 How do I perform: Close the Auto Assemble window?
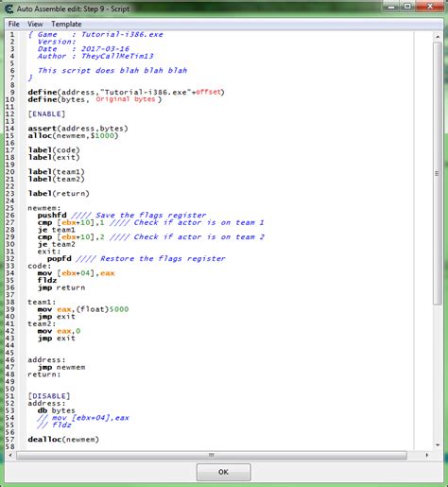click(x=430, y=7)
